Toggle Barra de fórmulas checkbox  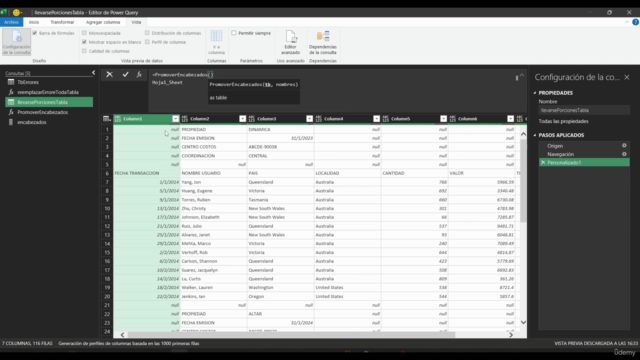click(x=35, y=33)
